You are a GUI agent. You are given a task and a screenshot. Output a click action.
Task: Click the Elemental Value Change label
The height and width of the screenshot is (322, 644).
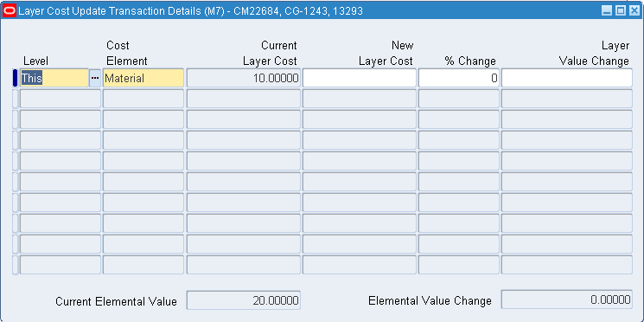430,300
